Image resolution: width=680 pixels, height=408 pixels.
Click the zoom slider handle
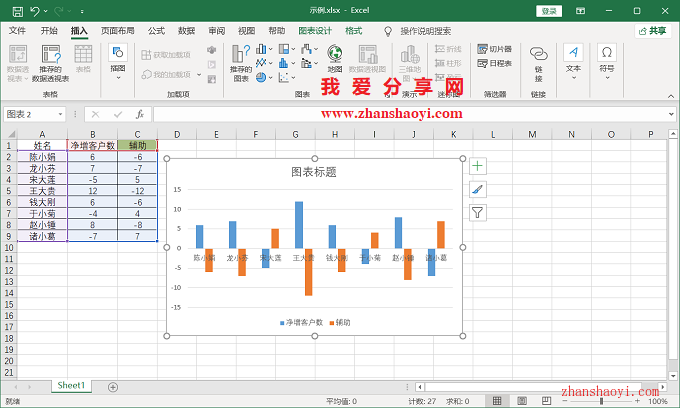601,401
